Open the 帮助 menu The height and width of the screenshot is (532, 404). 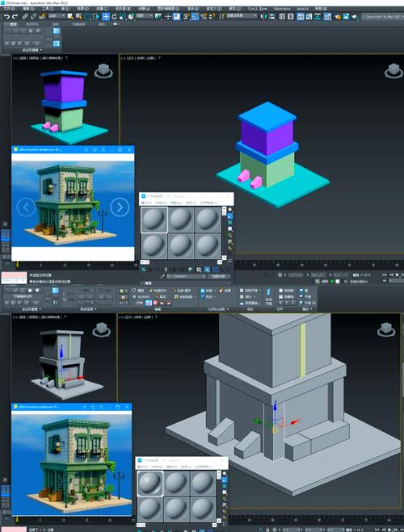321,9
